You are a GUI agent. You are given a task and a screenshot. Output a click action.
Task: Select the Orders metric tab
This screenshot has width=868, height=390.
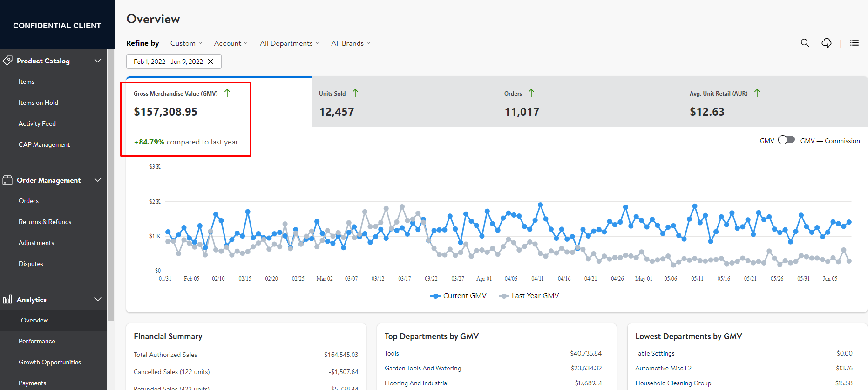tap(590, 102)
